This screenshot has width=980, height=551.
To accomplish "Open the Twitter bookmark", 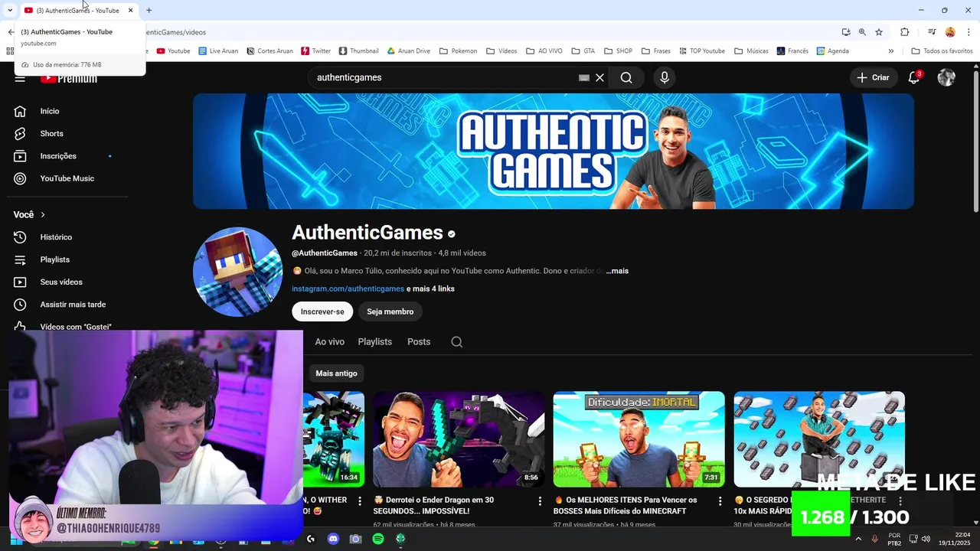I will 315,51.
